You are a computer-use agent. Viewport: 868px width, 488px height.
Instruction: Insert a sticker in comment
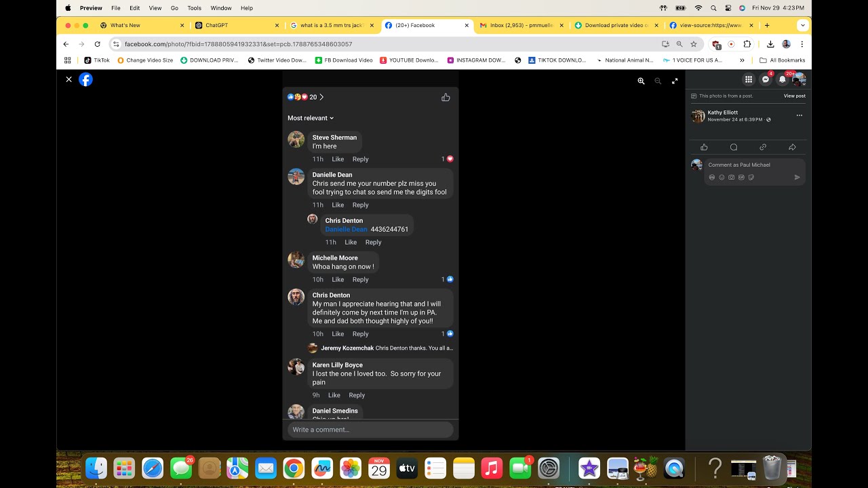(751, 178)
